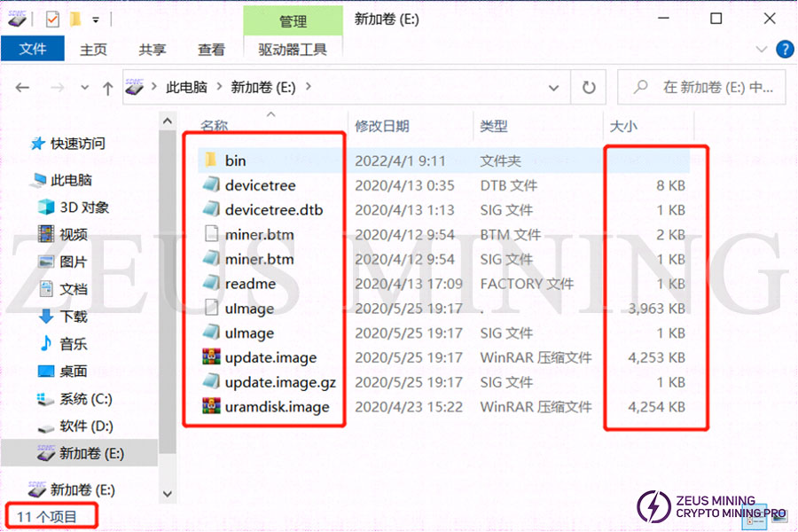Click the Up directory arrow
Viewport: 798px width, 532px height.
[x=108, y=88]
